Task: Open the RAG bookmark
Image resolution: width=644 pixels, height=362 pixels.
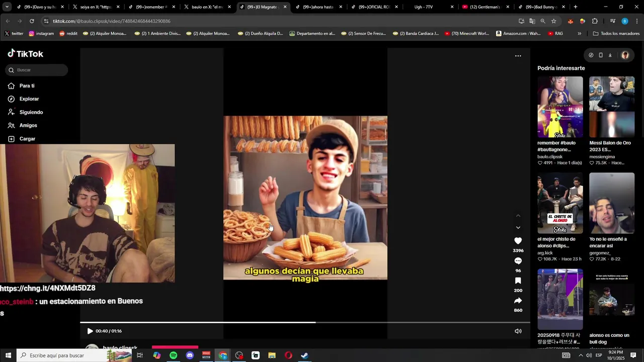Action: (555, 34)
